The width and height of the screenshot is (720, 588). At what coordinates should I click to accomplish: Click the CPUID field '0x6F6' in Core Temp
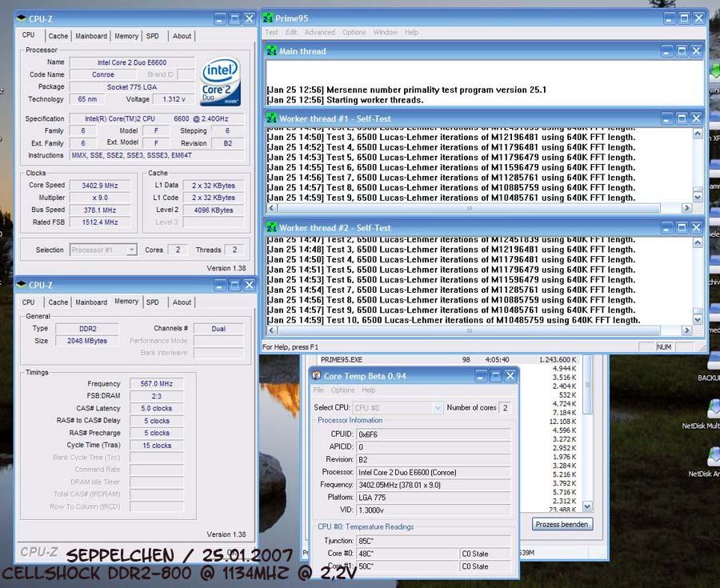[434, 434]
